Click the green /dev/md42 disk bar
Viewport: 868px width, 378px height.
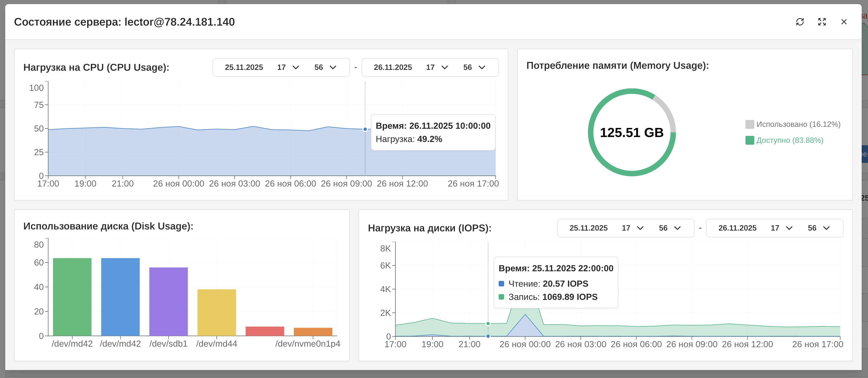click(72, 297)
